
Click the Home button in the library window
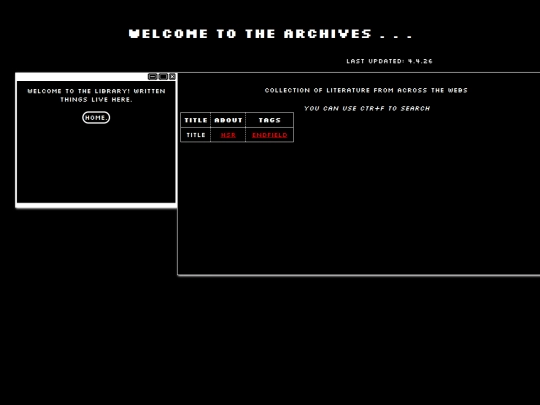coord(96,117)
